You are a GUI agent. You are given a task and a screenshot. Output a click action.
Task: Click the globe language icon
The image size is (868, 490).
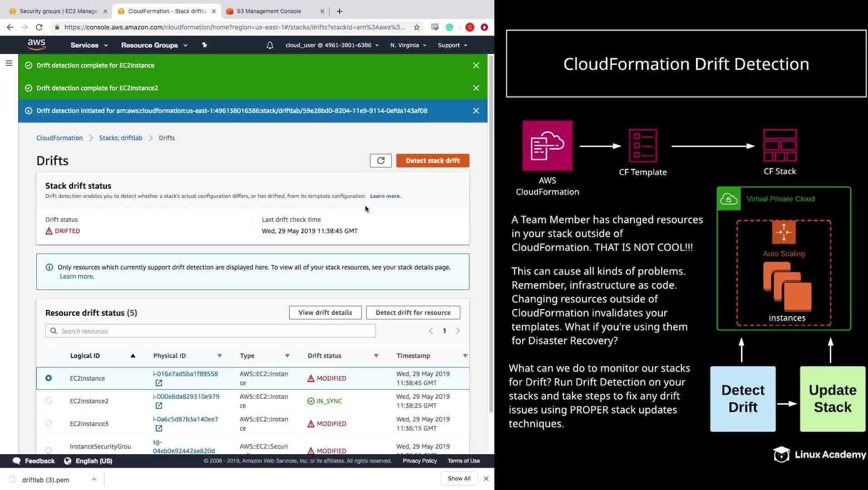(68, 461)
